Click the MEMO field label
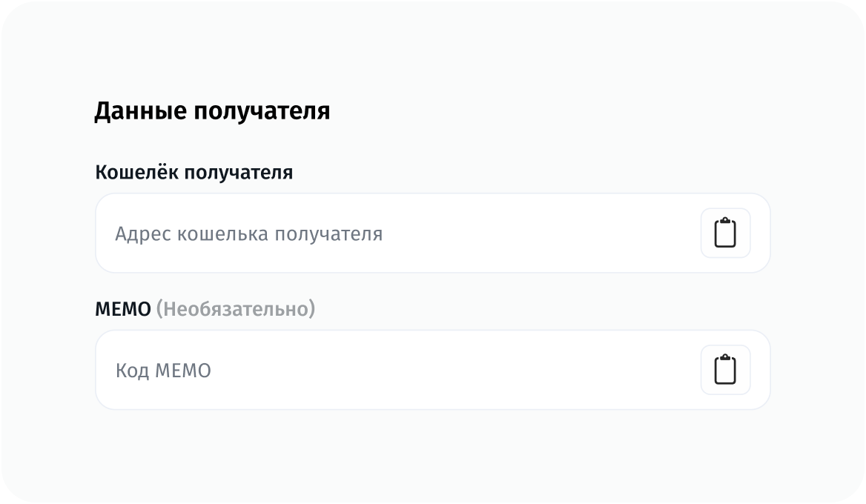The height and width of the screenshot is (504, 866). [122, 308]
